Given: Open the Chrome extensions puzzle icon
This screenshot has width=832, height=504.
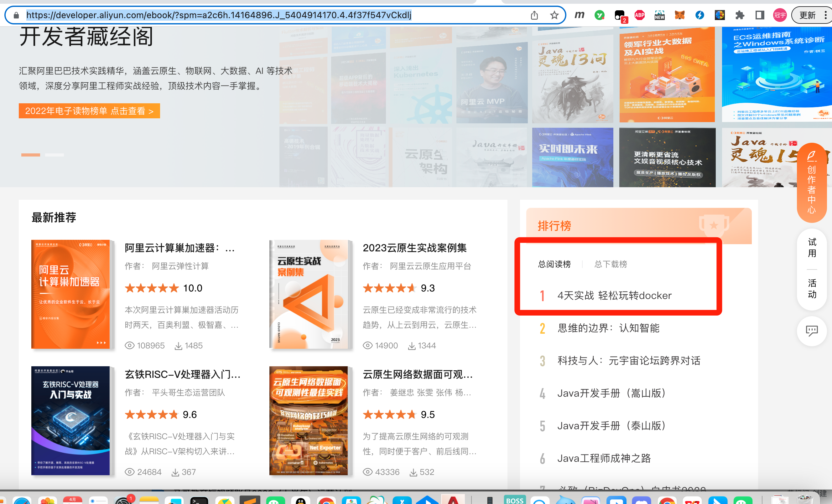Looking at the screenshot, I should [x=740, y=15].
